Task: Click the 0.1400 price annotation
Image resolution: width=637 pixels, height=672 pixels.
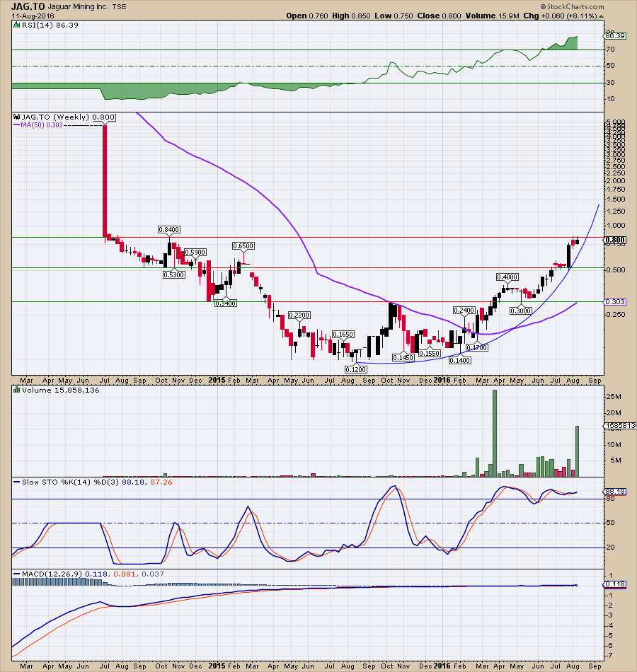Action: click(460, 361)
